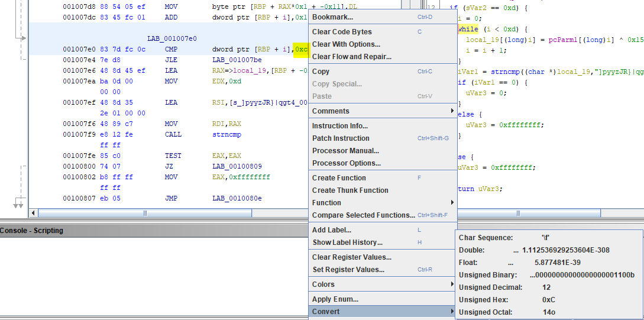Viewport: 644px width, 320px height.
Task: Select Bookmark... in the context menu
Action: pos(383,17)
